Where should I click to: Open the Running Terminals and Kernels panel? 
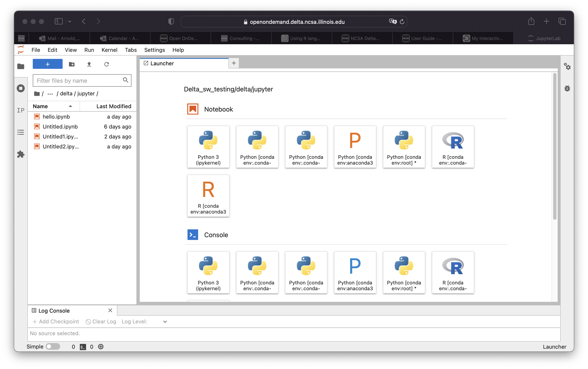(x=21, y=88)
